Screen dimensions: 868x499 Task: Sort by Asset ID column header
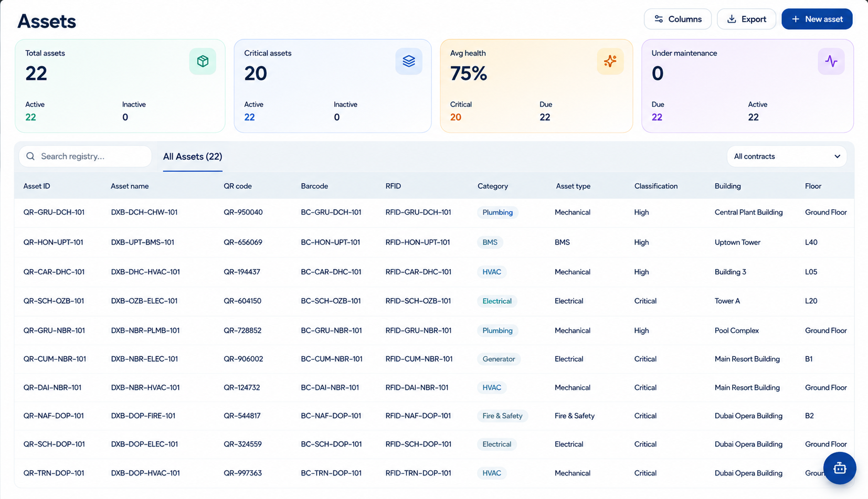coord(37,186)
